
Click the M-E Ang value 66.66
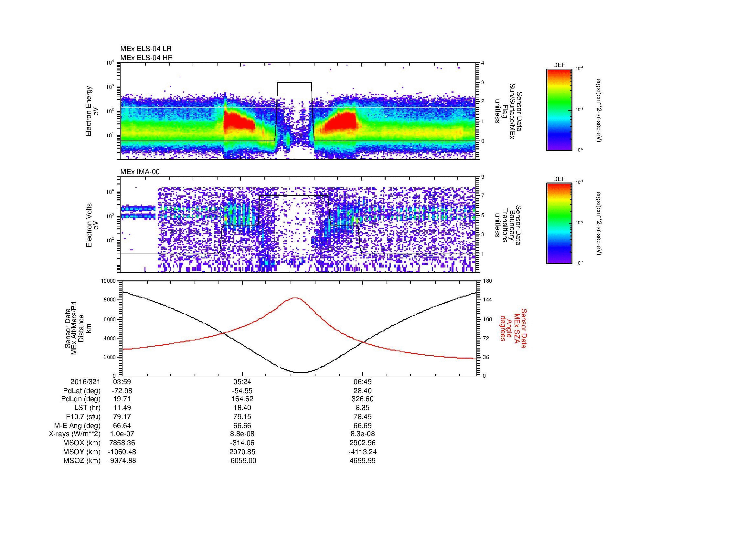click(x=242, y=425)
